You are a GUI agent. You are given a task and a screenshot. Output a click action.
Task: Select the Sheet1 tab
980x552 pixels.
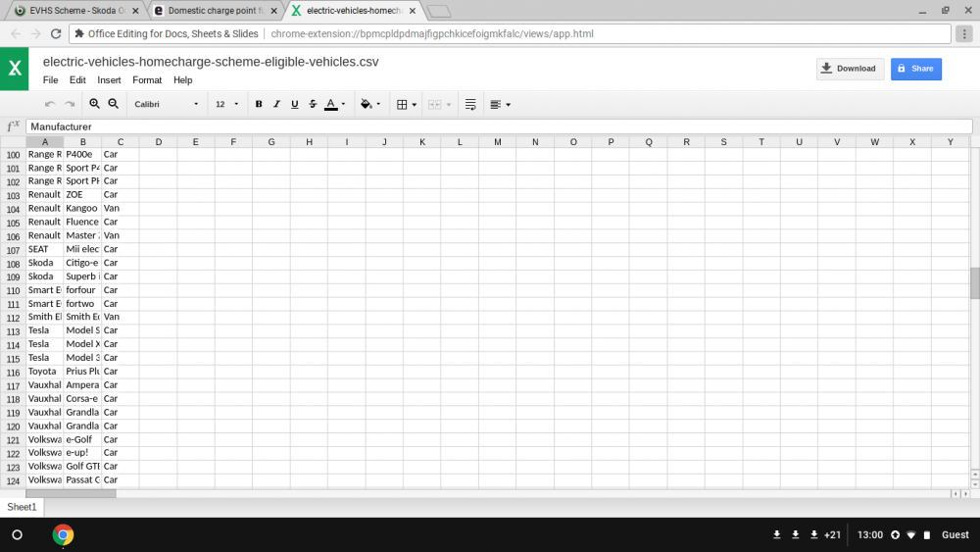click(22, 507)
